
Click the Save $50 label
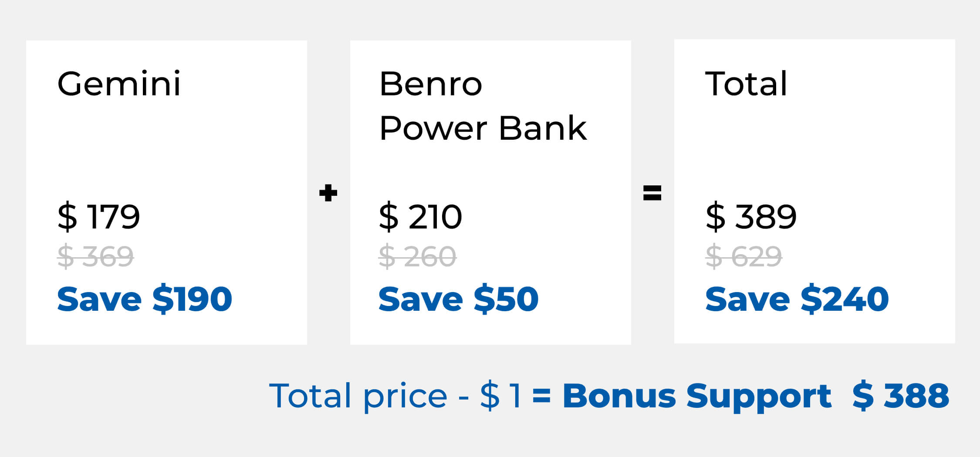[459, 299]
